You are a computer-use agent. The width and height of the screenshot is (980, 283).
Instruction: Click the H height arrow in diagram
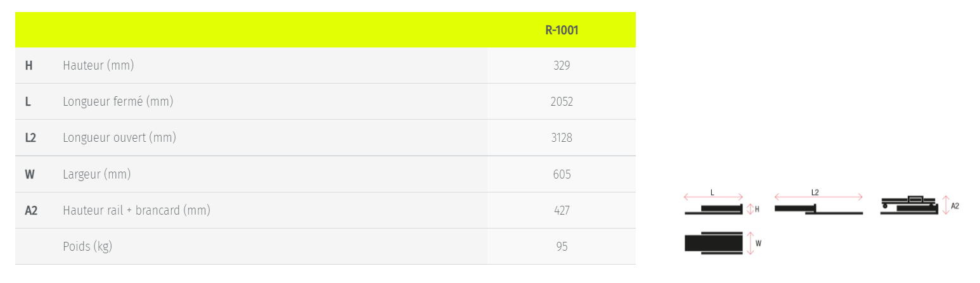[x=749, y=209]
